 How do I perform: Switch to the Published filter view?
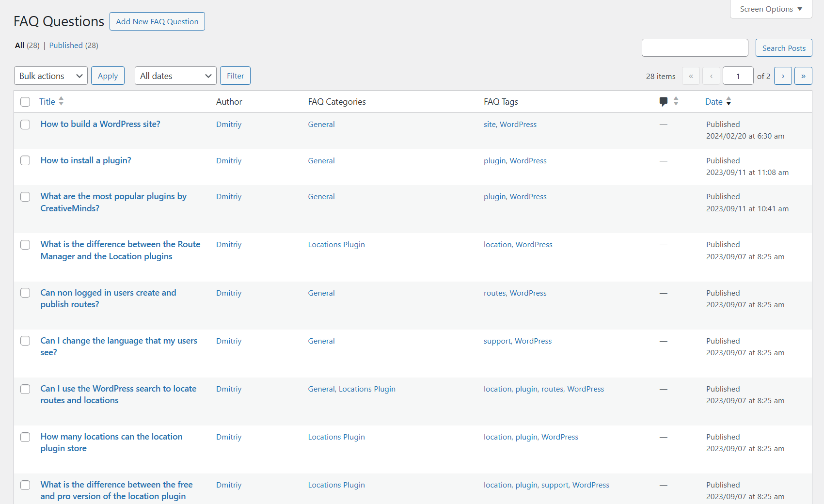[x=66, y=46]
